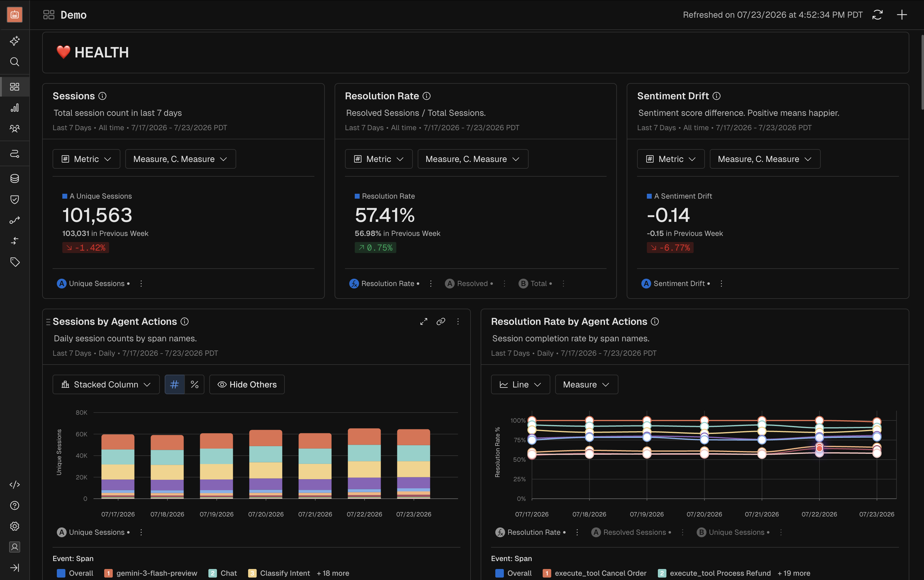Open Metric dropdown in Resolution Rate card
The width and height of the screenshot is (924, 580).
[x=379, y=159]
